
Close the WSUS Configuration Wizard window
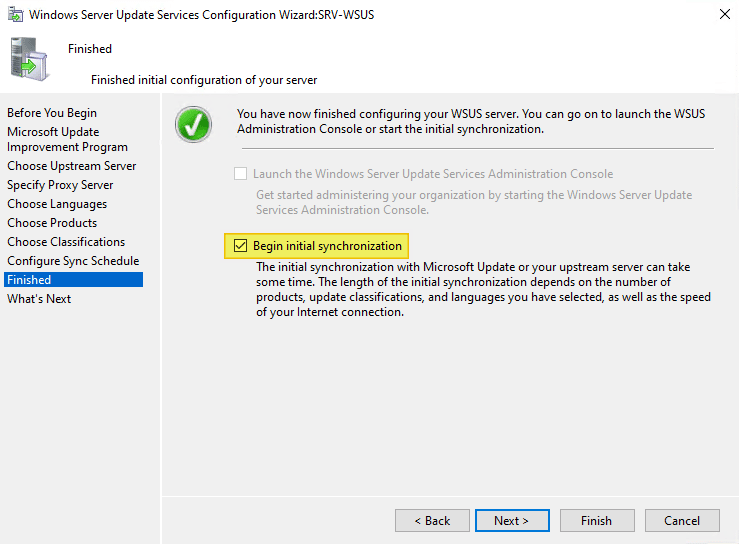pos(724,14)
